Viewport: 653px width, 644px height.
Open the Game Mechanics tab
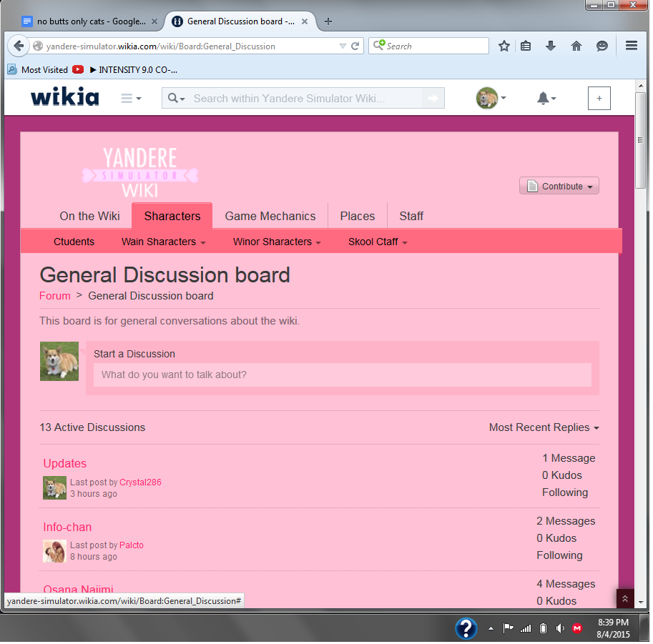[x=270, y=216]
